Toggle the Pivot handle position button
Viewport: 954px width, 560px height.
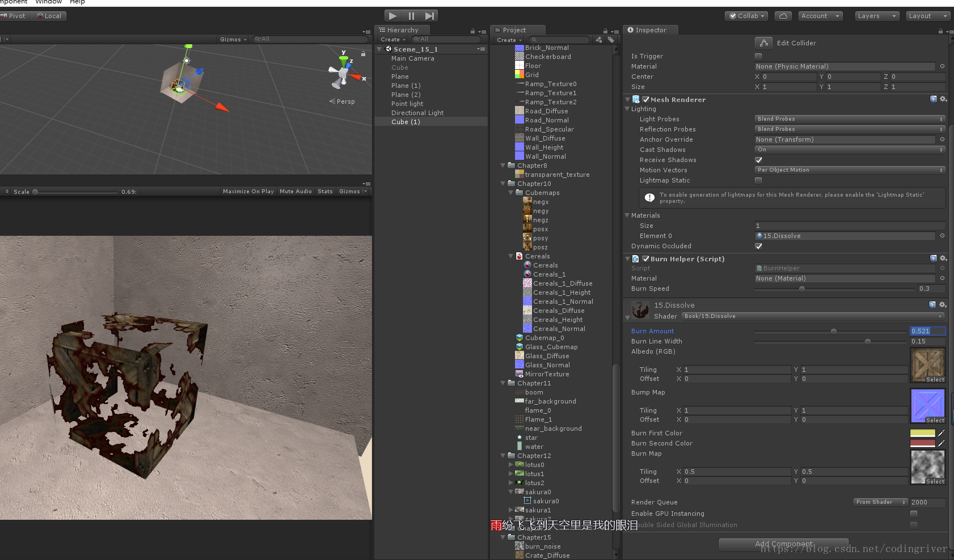(x=14, y=16)
